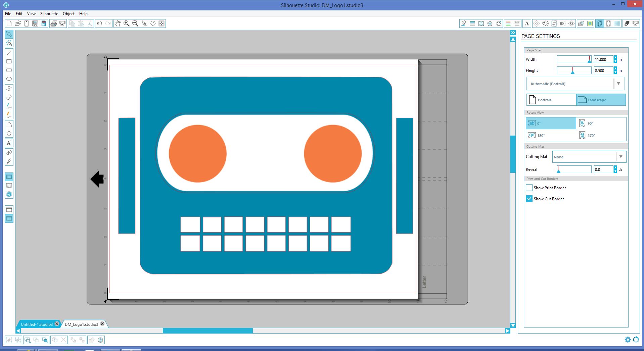Adjust the page Height slider
The width and height of the screenshot is (644, 351).
click(x=574, y=70)
